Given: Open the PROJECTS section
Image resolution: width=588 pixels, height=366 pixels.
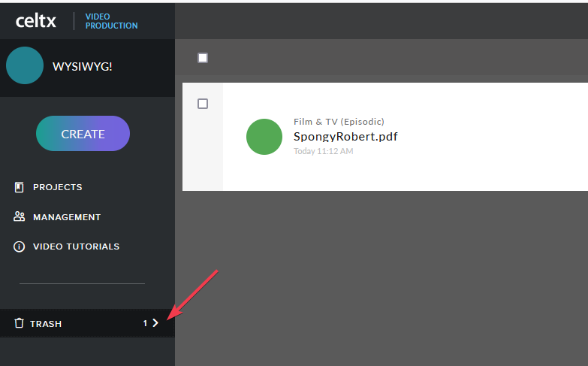Looking at the screenshot, I should pyautogui.click(x=57, y=187).
